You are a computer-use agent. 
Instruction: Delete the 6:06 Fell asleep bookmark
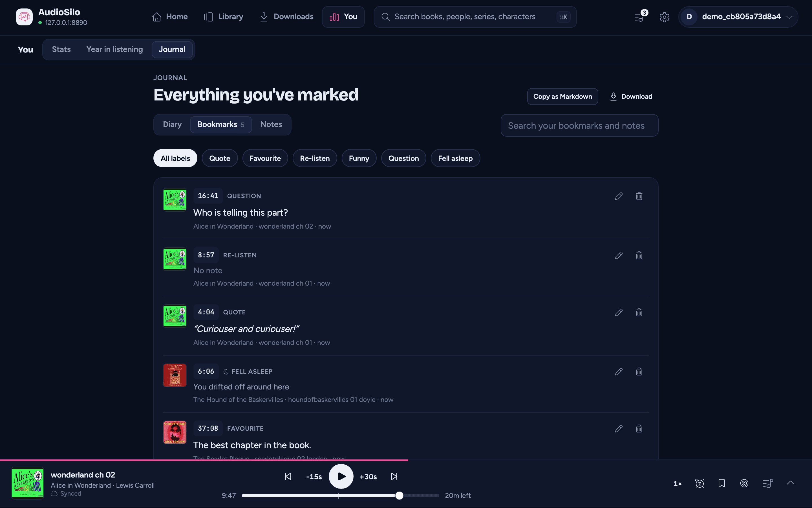pos(639,372)
